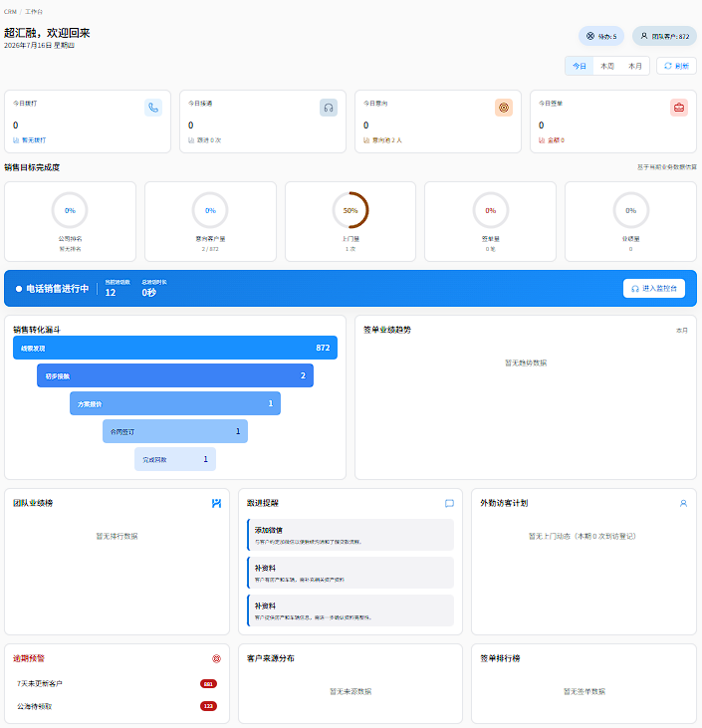Click the 意向池 2 人 text
Image resolution: width=702 pixels, height=728 pixels.
(386, 140)
